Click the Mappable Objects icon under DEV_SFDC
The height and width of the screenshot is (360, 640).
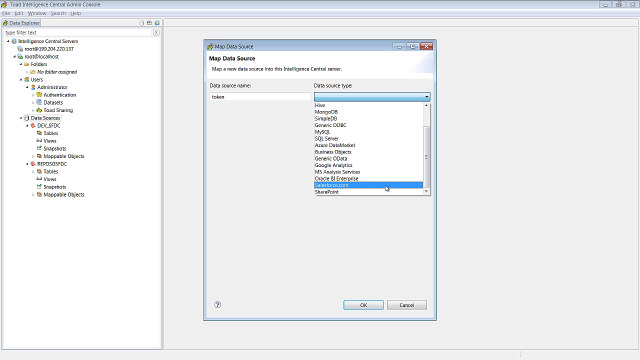coord(39,156)
